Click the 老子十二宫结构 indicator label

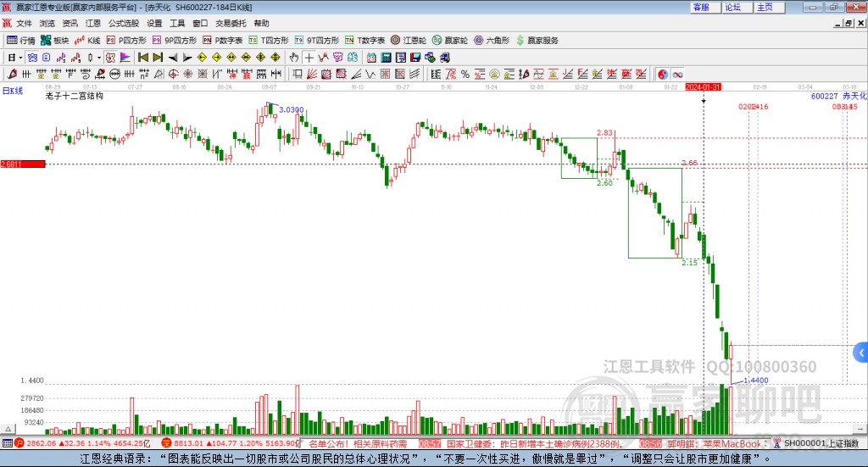[x=75, y=96]
